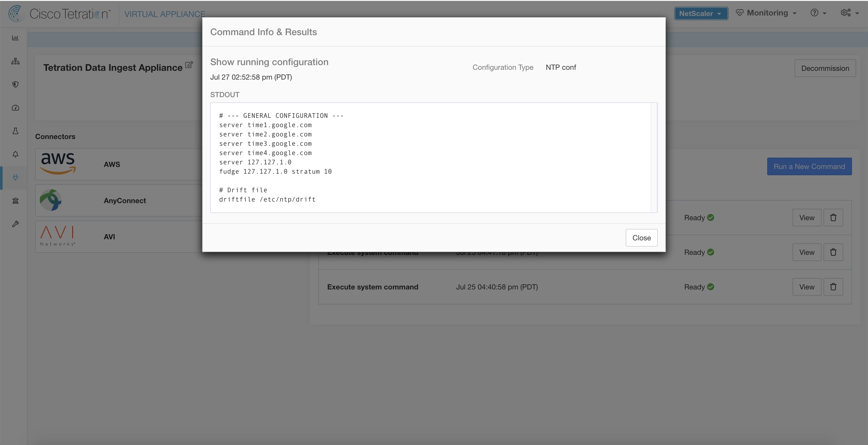Open the security shield sidebar icon

coord(15,84)
